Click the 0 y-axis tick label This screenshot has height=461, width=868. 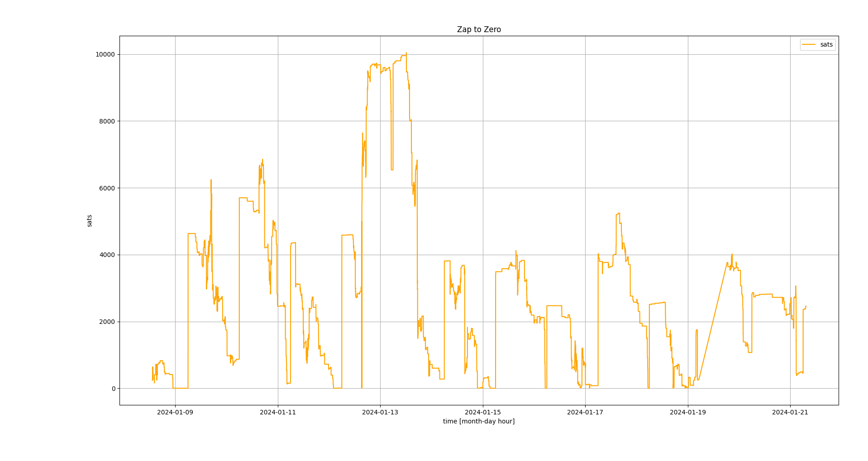click(113, 389)
